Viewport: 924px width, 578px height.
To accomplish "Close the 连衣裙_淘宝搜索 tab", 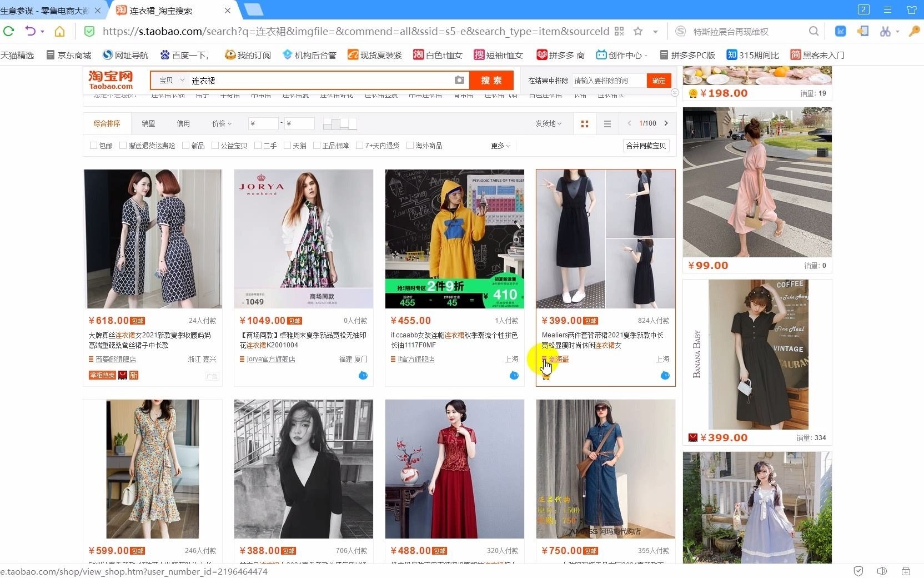I will pos(228,11).
